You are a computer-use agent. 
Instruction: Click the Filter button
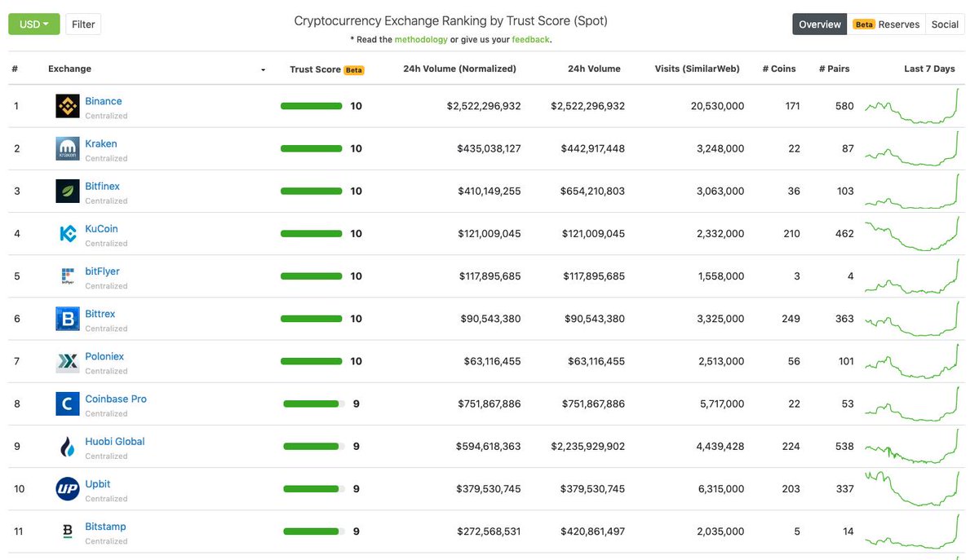tap(83, 24)
